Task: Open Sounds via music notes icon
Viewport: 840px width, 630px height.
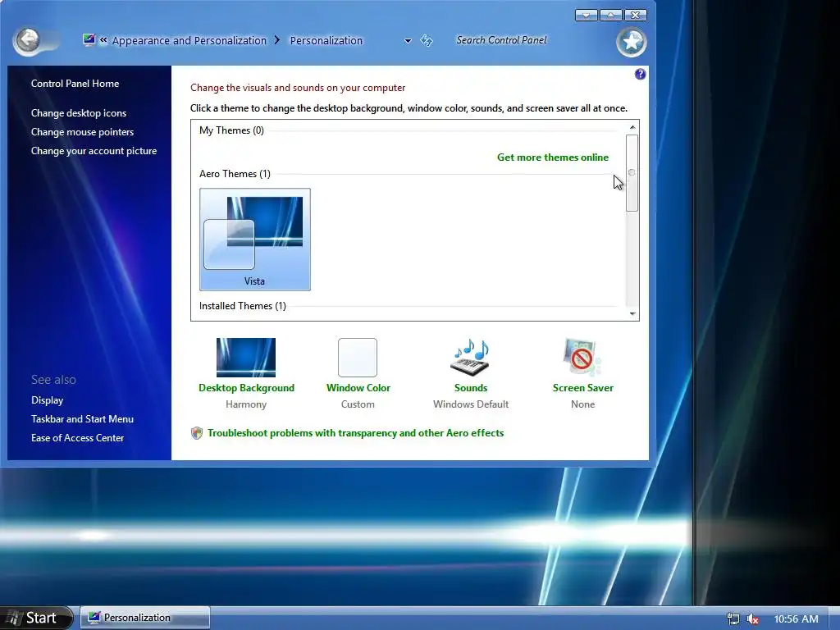Action: (470, 357)
